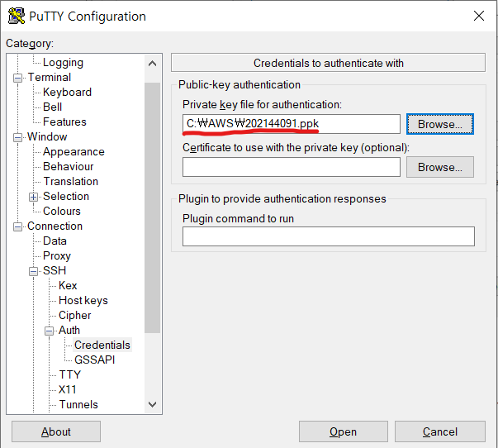Open the Tunnels settings
Image resolution: width=498 pixels, height=448 pixels.
point(78,405)
